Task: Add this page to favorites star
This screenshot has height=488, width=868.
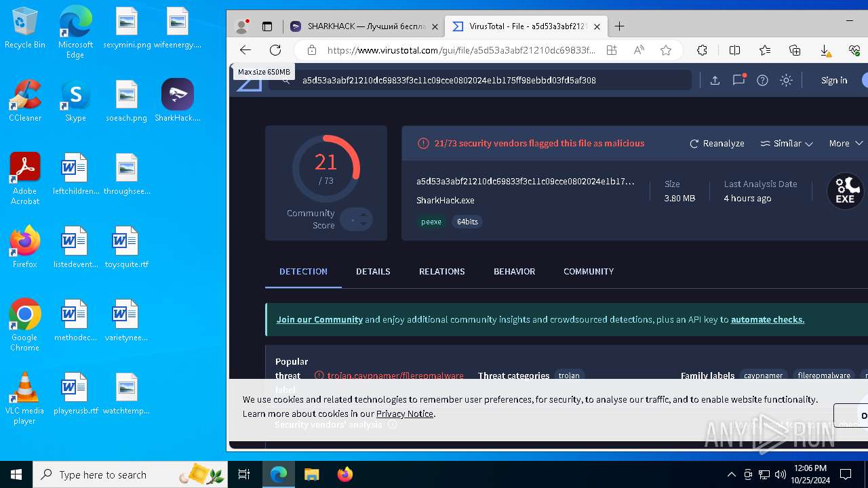Action: [666, 50]
